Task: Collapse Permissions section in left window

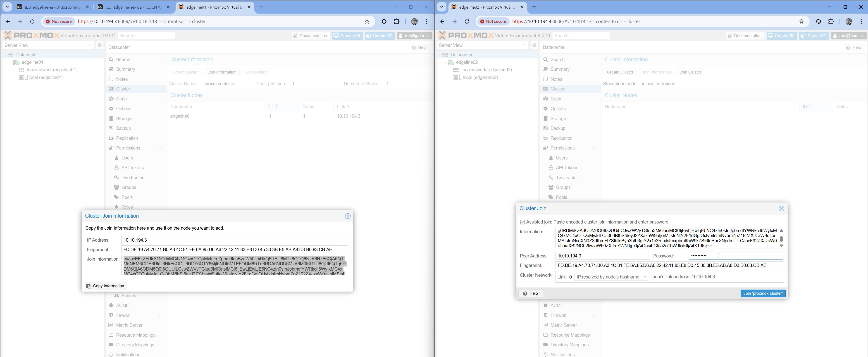Action: tap(160, 148)
